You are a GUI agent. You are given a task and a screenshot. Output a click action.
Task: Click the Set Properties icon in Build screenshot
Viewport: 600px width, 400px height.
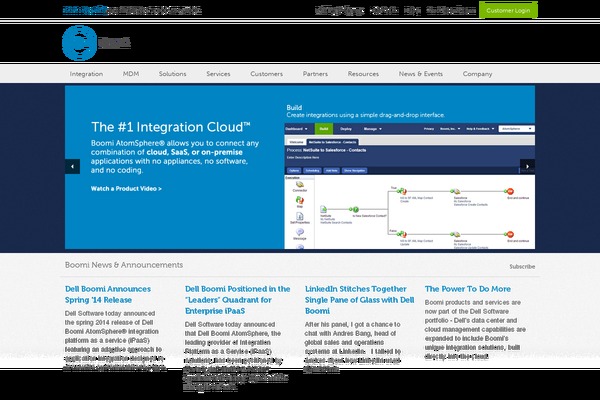(300, 217)
